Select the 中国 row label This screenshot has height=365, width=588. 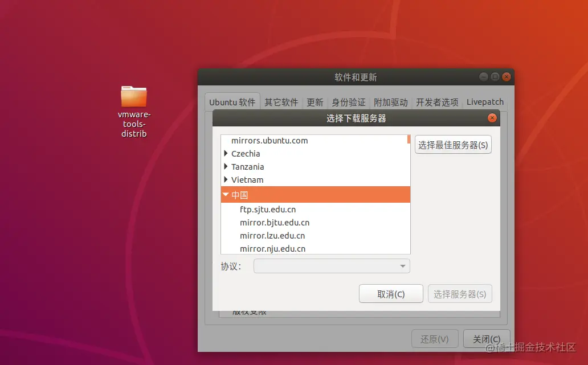point(240,195)
